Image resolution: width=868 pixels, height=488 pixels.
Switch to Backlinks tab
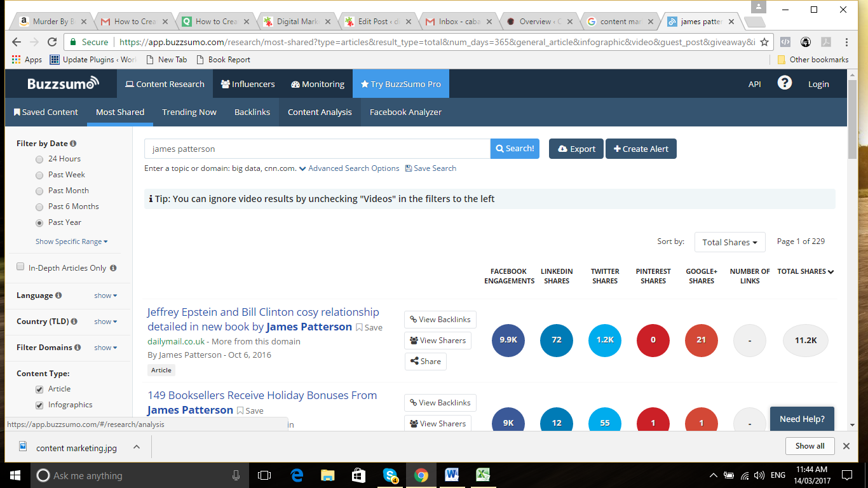pyautogui.click(x=252, y=112)
